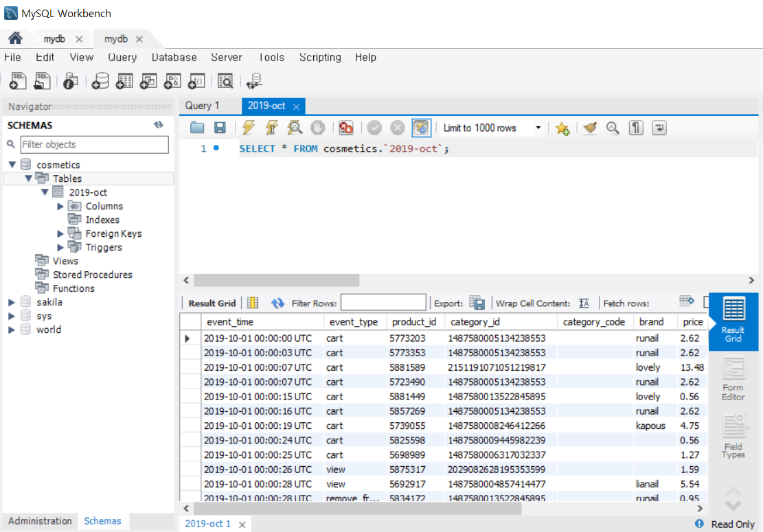Screen dimensions: 763x532
Task: Refresh result data icon near Filter Rows
Action: [277, 303]
